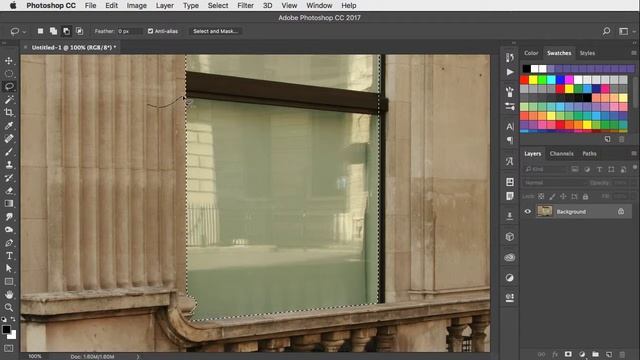Select the Eyedropper tool
The width and height of the screenshot is (640, 360).
click(9, 126)
